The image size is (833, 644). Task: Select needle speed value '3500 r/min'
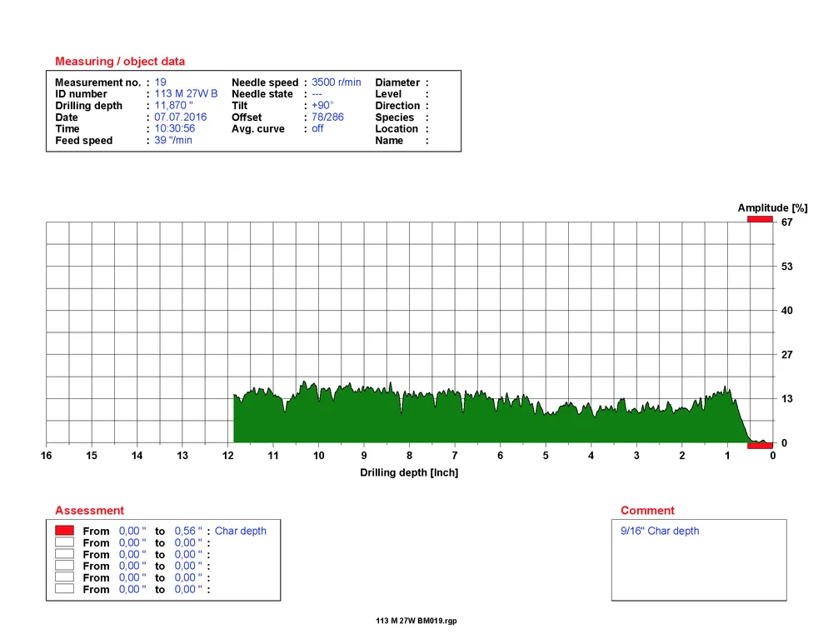click(x=337, y=82)
